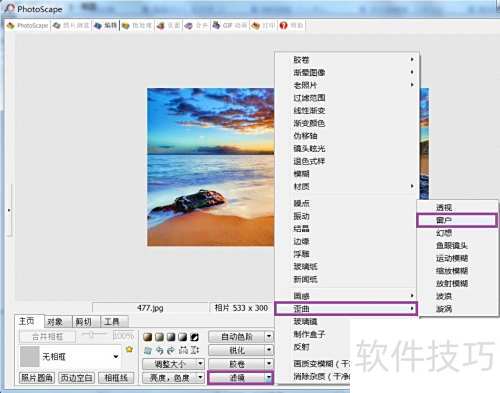500x393 pixels.
Task: Choose 透视 perspective in submenu
Action: click(457, 208)
